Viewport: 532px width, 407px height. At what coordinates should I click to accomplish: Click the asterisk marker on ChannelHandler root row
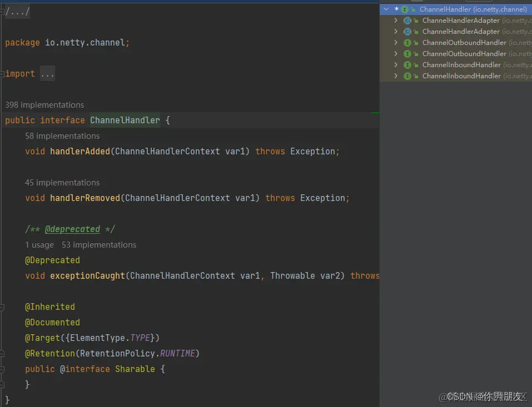(x=396, y=9)
